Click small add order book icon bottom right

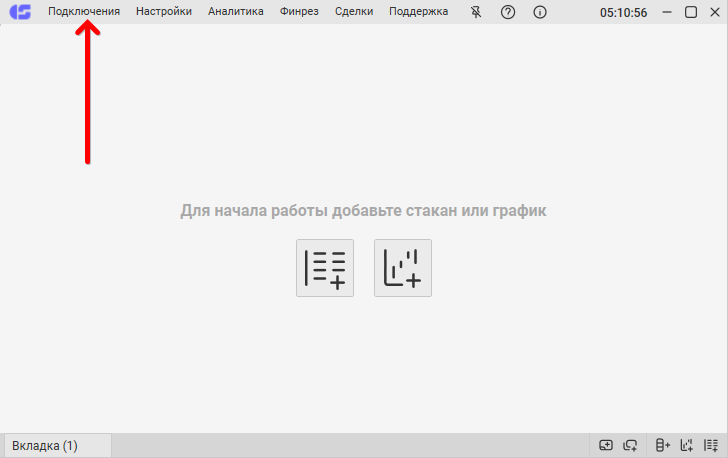click(x=712, y=445)
